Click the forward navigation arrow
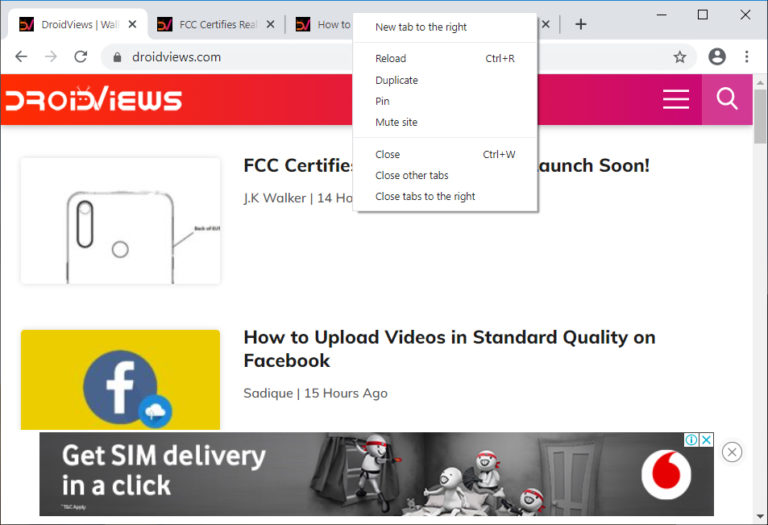 tap(51, 57)
